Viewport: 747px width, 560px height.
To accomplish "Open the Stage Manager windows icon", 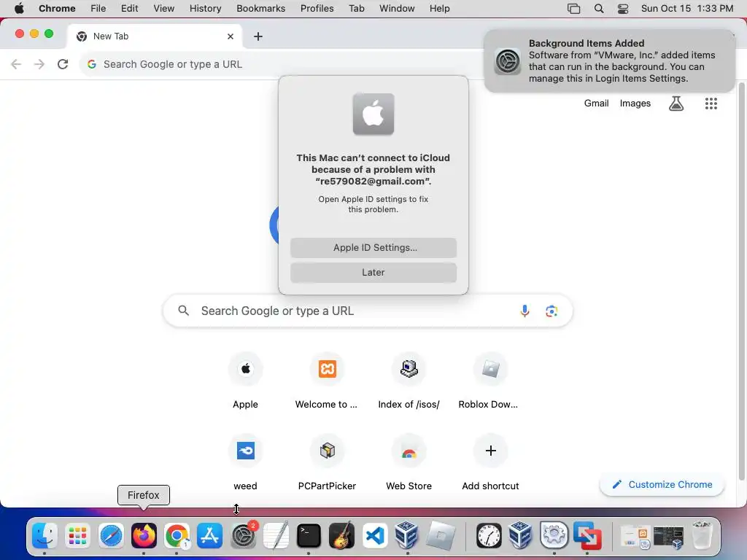I will [x=574, y=9].
